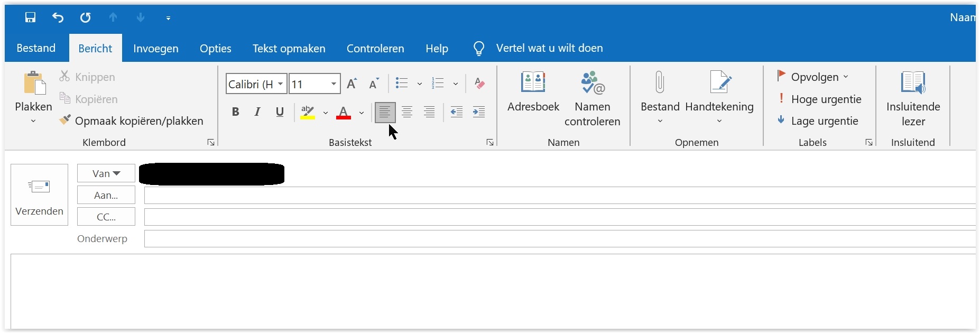This screenshot has height=333, width=980.
Task: Toggle center text alignment
Action: pyautogui.click(x=407, y=112)
